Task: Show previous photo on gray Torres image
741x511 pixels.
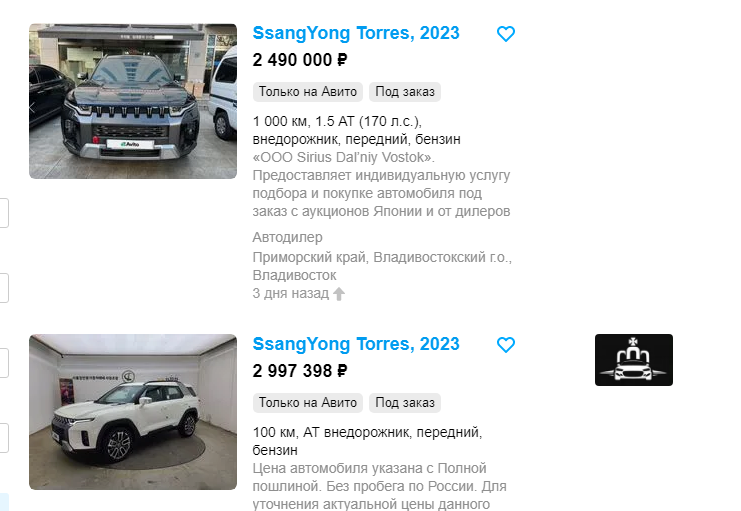Action: click(33, 108)
